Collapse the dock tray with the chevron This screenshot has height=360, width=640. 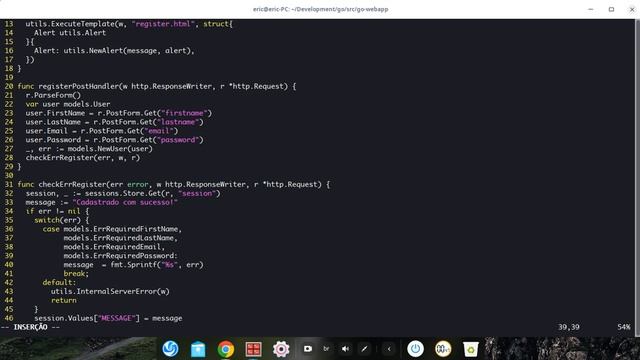[x=389, y=349]
